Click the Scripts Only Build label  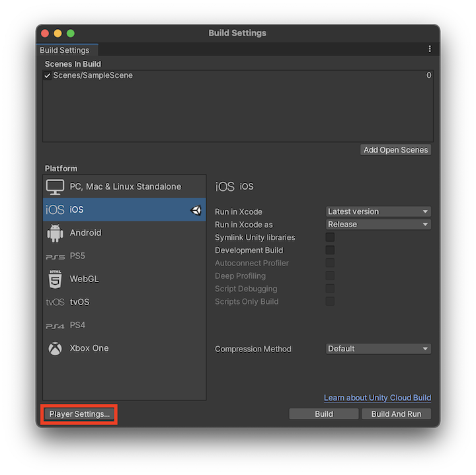tap(247, 301)
